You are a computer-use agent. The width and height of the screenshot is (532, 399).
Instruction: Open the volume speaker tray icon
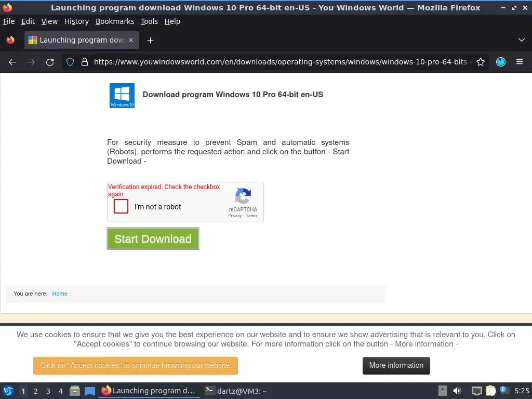point(457,391)
